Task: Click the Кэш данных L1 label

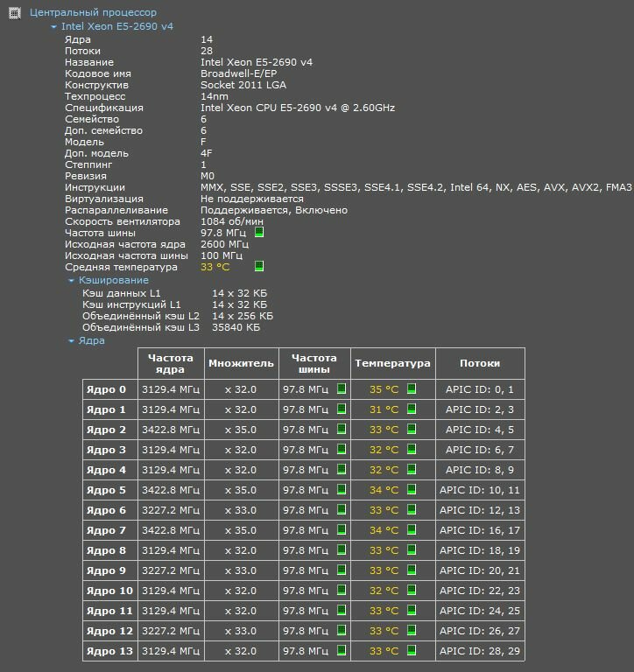Action: (x=122, y=293)
